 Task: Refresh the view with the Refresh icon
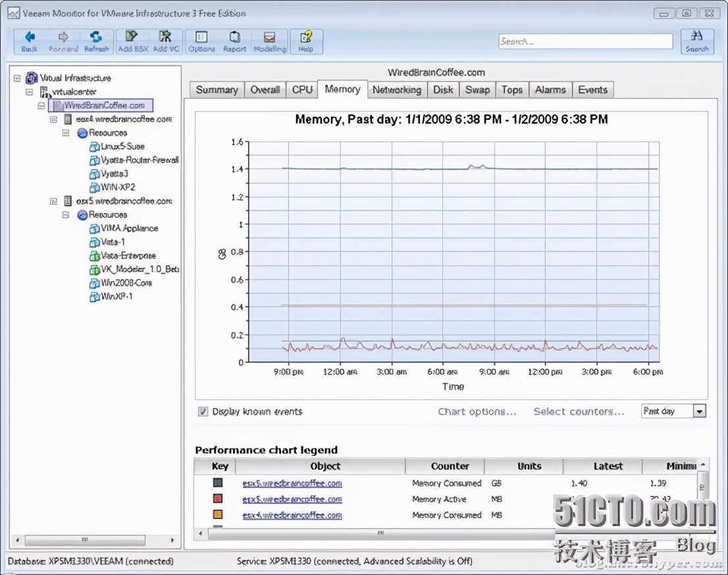[x=96, y=37]
